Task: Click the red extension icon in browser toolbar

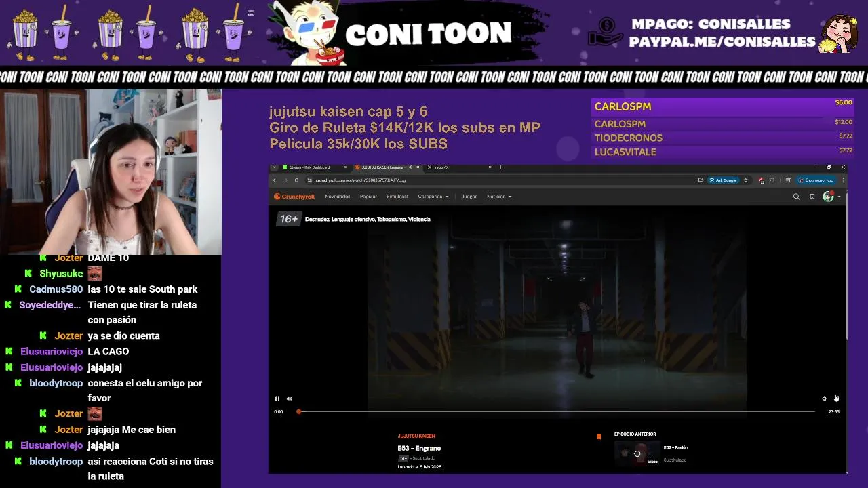Action: (761, 180)
